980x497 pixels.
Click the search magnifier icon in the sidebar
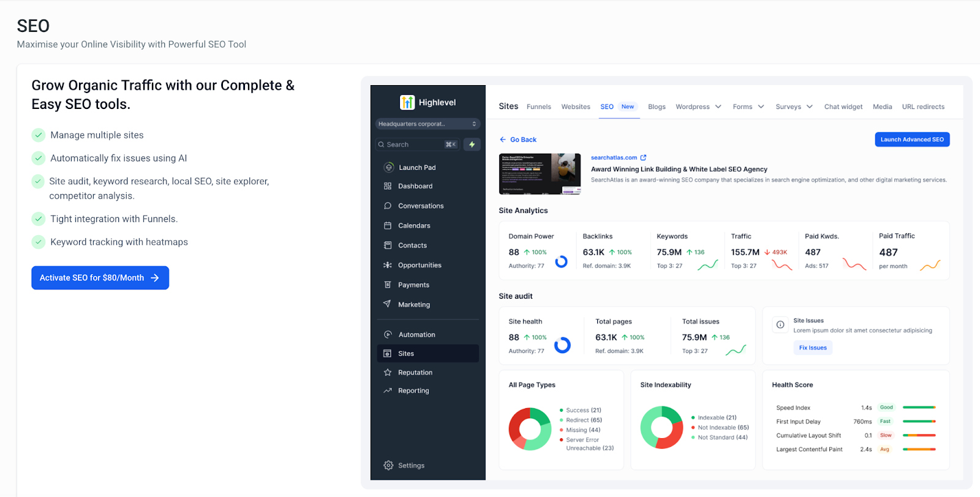pyautogui.click(x=381, y=144)
